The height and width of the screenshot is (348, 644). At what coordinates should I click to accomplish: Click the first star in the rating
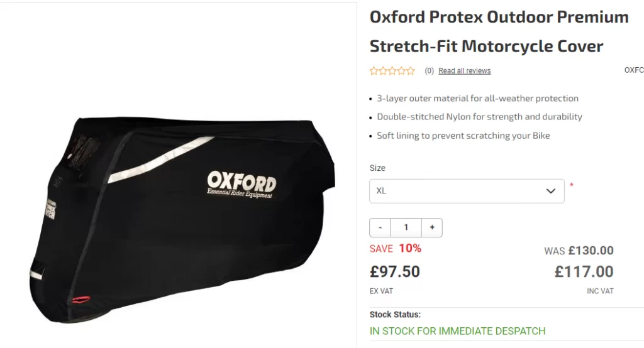click(x=374, y=71)
